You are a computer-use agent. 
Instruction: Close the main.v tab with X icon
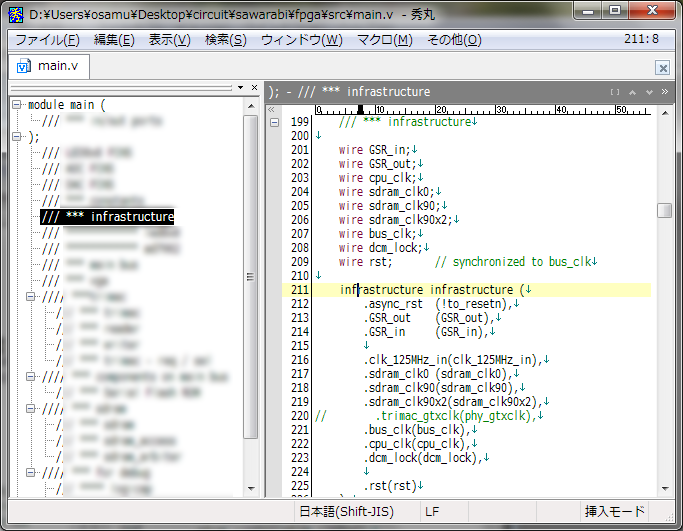point(662,68)
